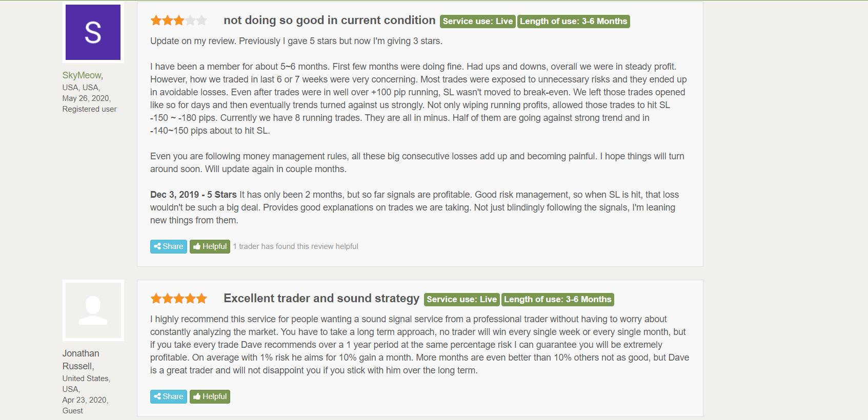Open review titled not doing so good
This screenshot has width=868, height=420.
(330, 20)
